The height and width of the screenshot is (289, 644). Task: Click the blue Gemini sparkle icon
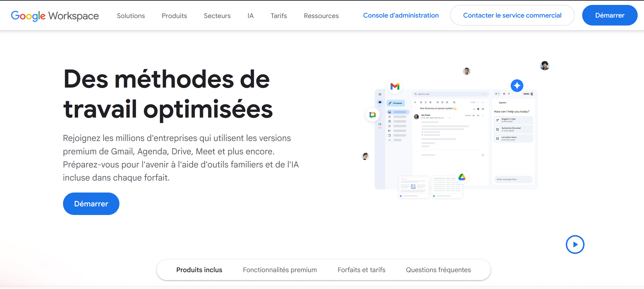(517, 85)
